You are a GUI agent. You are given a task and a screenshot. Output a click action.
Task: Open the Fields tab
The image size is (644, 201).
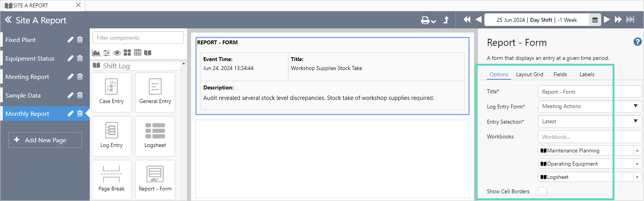tap(560, 74)
